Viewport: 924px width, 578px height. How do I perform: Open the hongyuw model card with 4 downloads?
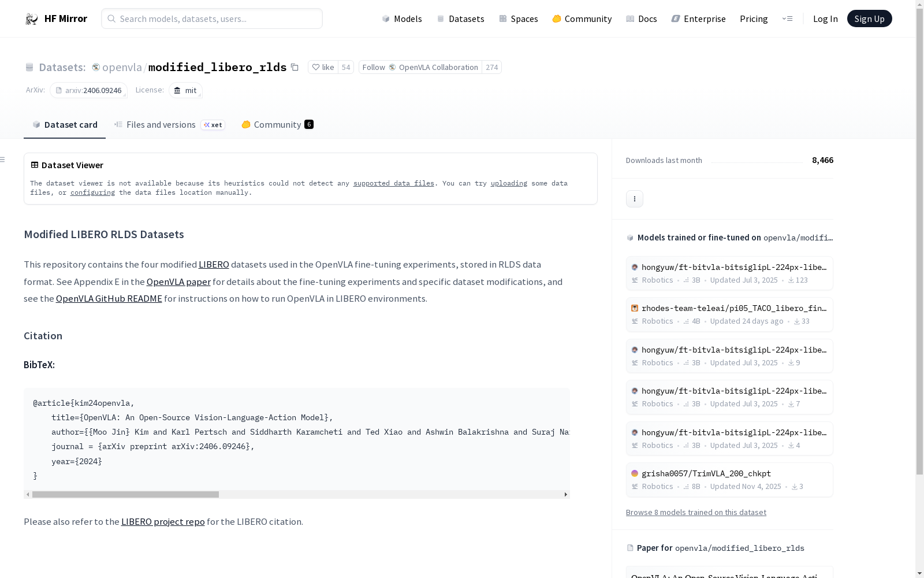[x=729, y=439]
